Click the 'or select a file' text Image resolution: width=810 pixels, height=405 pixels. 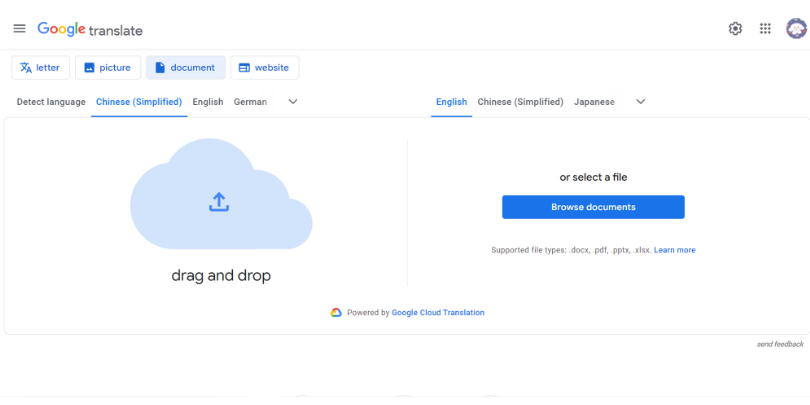click(x=593, y=177)
